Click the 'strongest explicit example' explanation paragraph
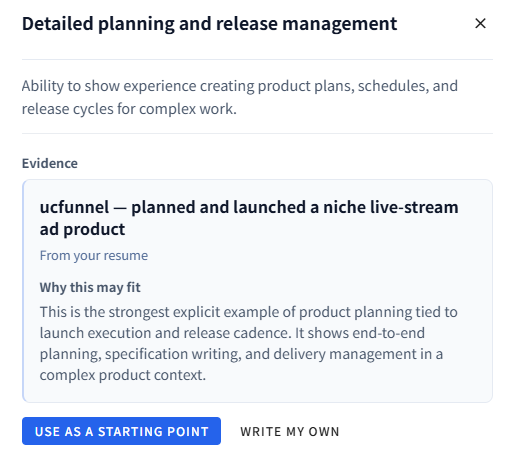 tap(249, 343)
